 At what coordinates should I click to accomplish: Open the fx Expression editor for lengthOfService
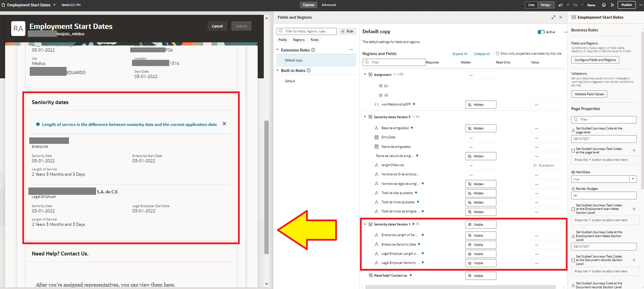coord(546,165)
